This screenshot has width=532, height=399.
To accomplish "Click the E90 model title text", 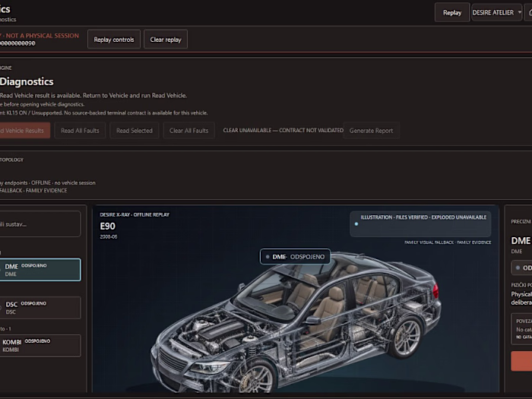I will pos(108,226).
